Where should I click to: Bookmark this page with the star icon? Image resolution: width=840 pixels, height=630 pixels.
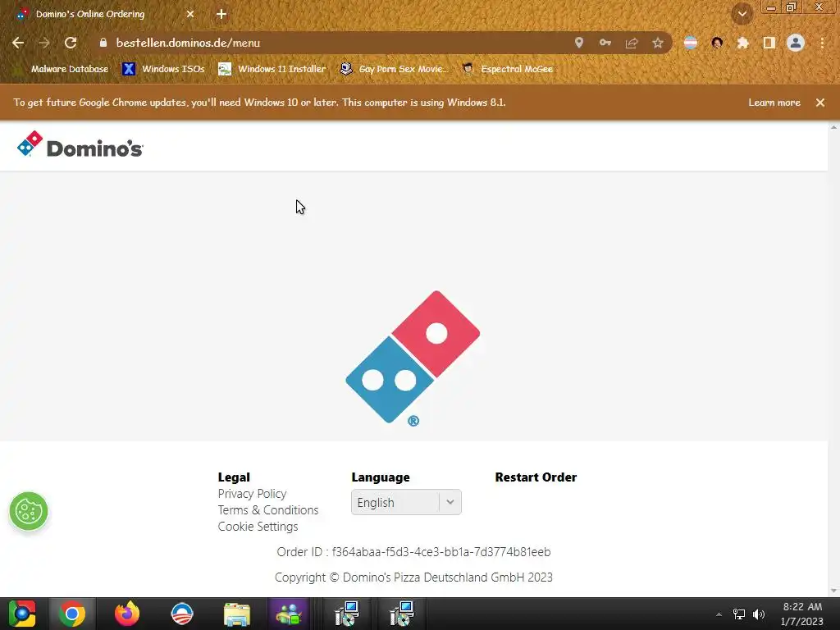click(658, 43)
